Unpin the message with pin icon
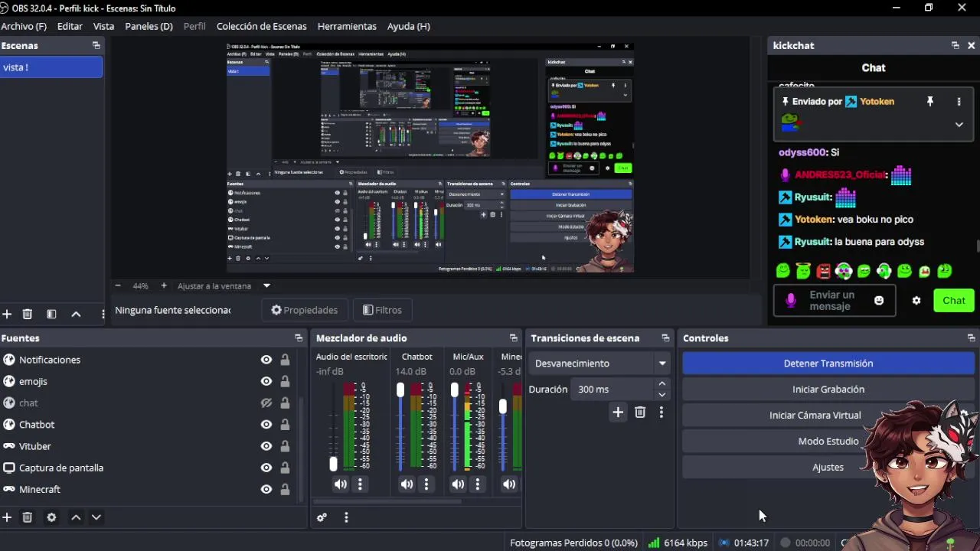 pyautogui.click(x=930, y=102)
